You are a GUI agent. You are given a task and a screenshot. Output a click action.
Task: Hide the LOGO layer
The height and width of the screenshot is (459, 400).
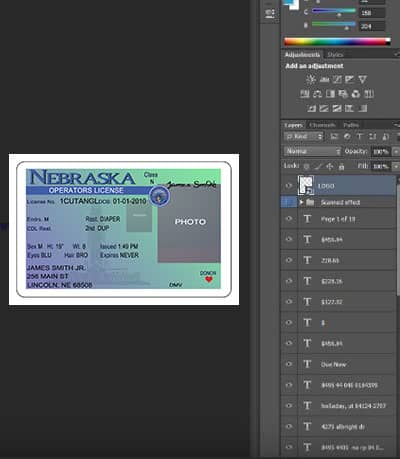[289, 186]
